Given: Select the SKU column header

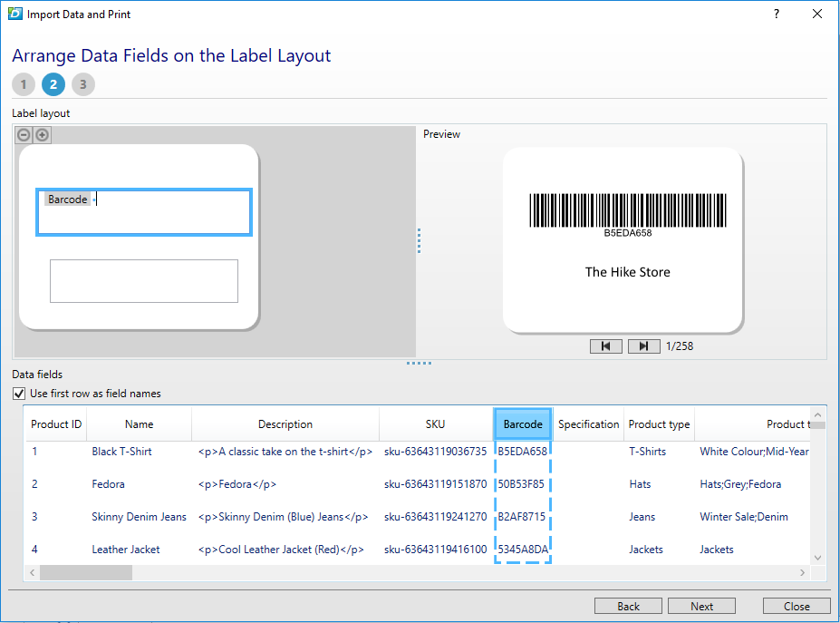Looking at the screenshot, I should tap(436, 424).
